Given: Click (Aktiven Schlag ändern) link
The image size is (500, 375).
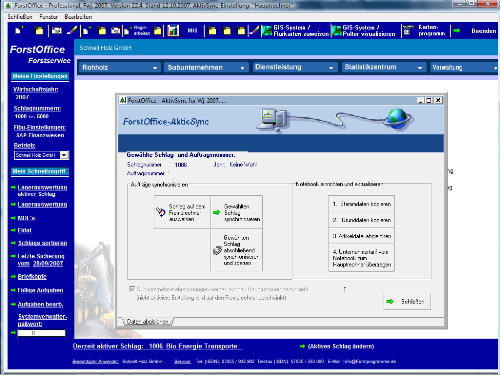Looking at the screenshot, I should pyautogui.click(x=341, y=346).
